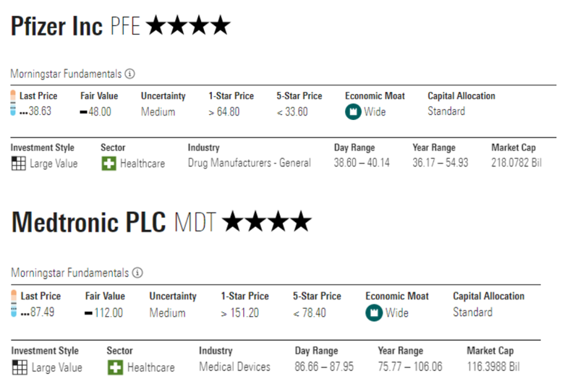Click the Medtronic four-star rating
This screenshot has width=578, height=392.
(x=267, y=222)
